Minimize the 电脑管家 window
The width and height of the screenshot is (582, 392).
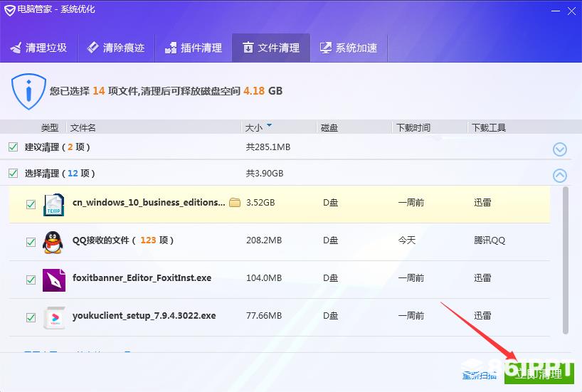(555, 11)
